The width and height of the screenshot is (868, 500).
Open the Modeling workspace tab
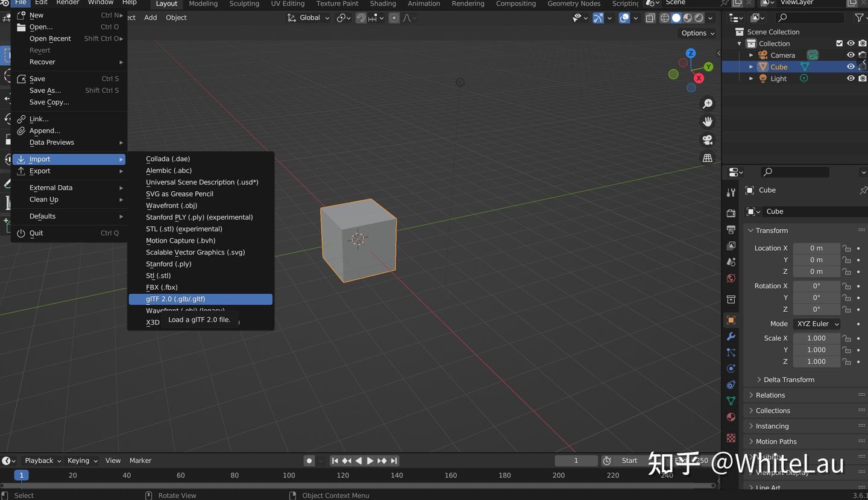coord(203,4)
